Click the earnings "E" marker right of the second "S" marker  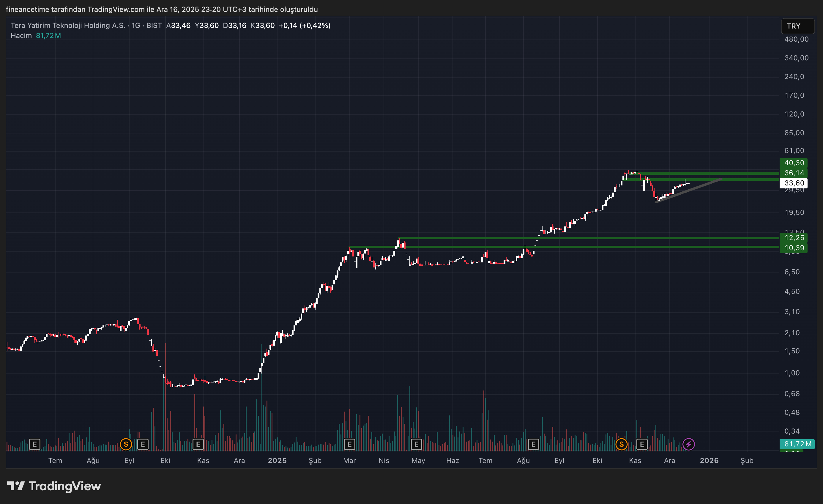(642, 445)
